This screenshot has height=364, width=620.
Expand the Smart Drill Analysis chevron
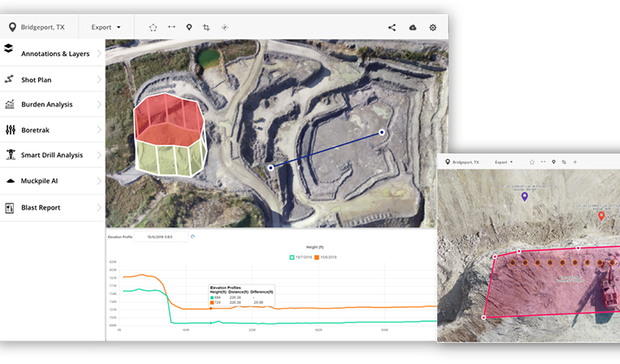click(99, 155)
